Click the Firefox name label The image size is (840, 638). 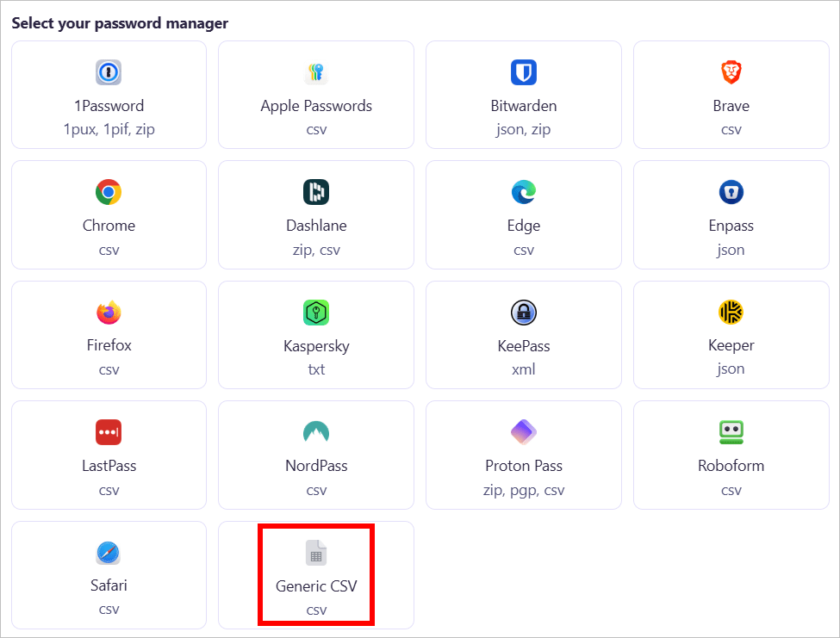pyautogui.click(x=109, y=345)
